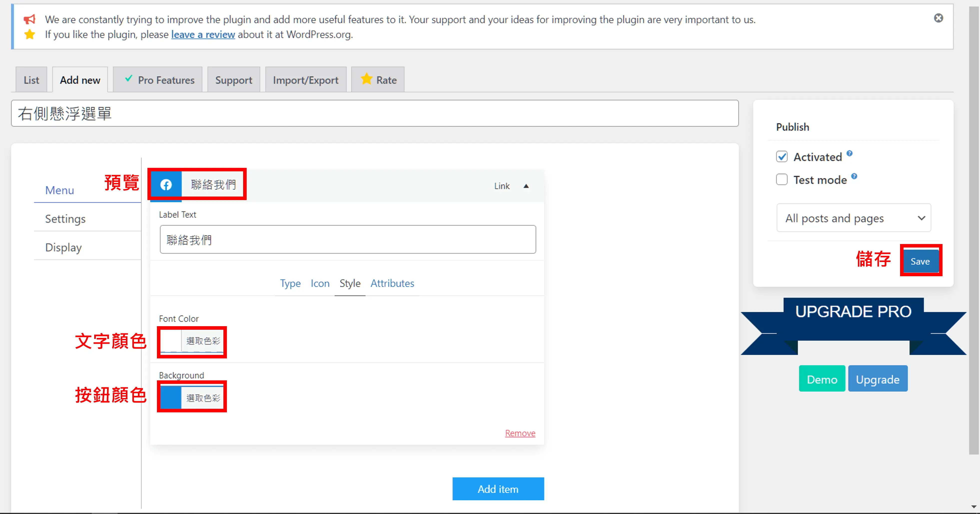Switch to the List tab
This screenshot has width=980, height=514.
click(31, 80)
